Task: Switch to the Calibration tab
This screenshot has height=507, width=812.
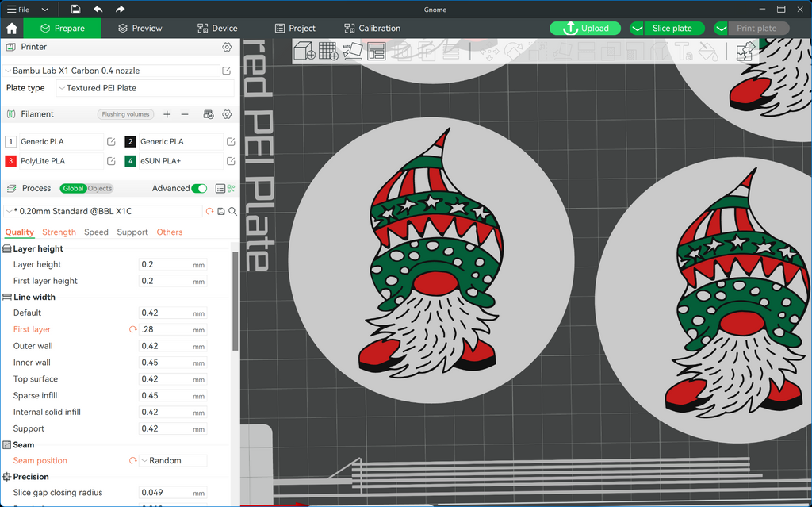Action: (373, 28)
